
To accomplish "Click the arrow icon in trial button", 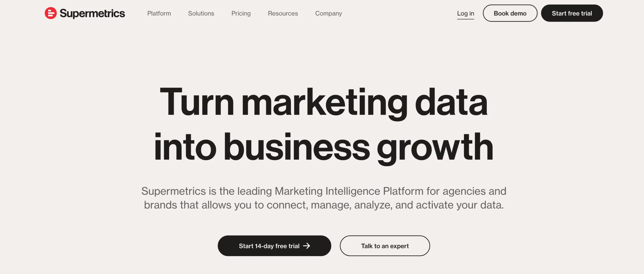I will (x=307, y=246).
